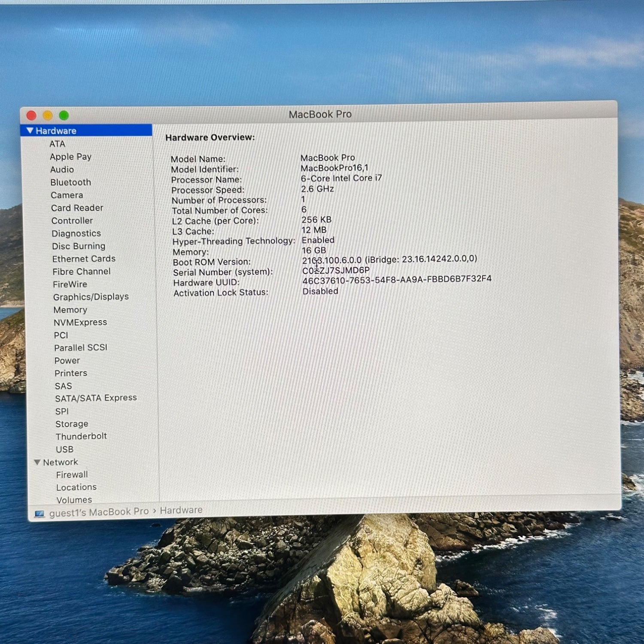Open the SPI section
Screen dimensions: 644x644
62,411
